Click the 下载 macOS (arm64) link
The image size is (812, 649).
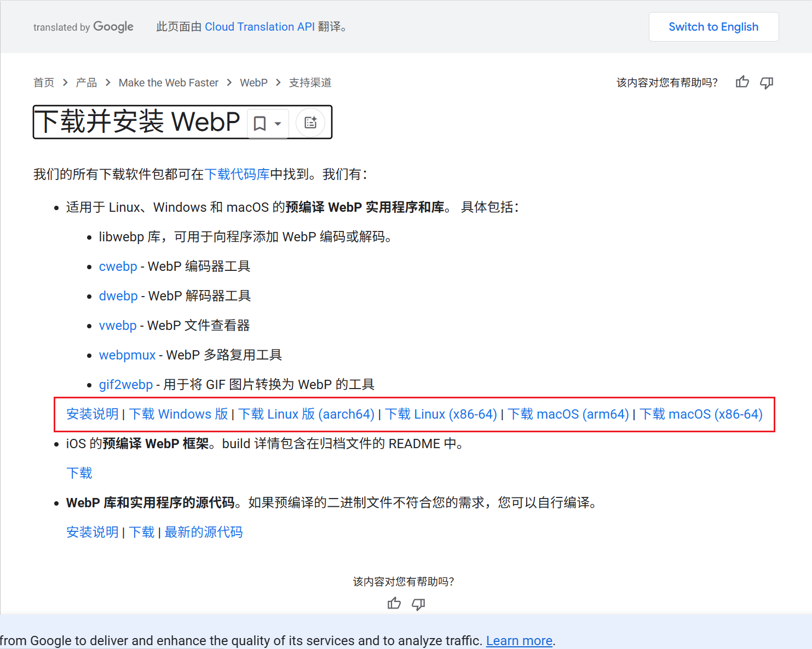[568, 414]
